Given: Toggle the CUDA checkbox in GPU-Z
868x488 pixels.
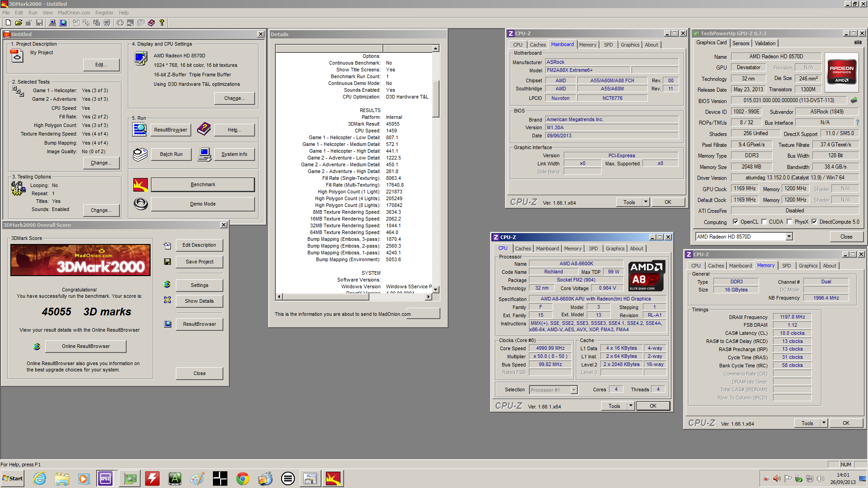Looking at the screenshot, I should (x=764, y=222).
